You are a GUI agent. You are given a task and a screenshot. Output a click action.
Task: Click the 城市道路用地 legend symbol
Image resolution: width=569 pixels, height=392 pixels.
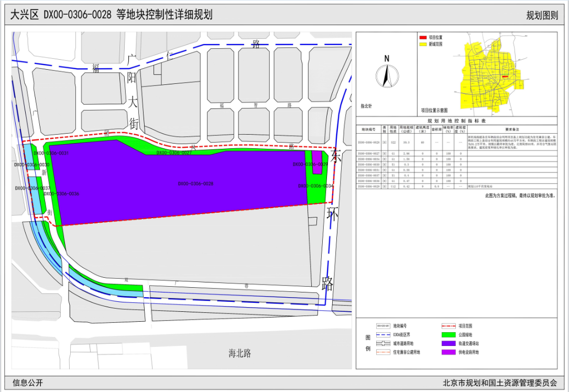pos(384,343)
